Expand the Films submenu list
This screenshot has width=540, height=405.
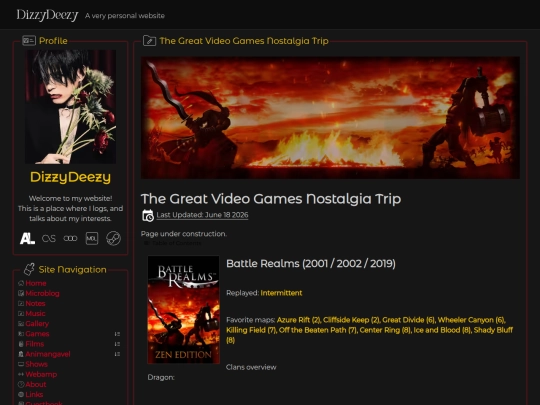117,344
